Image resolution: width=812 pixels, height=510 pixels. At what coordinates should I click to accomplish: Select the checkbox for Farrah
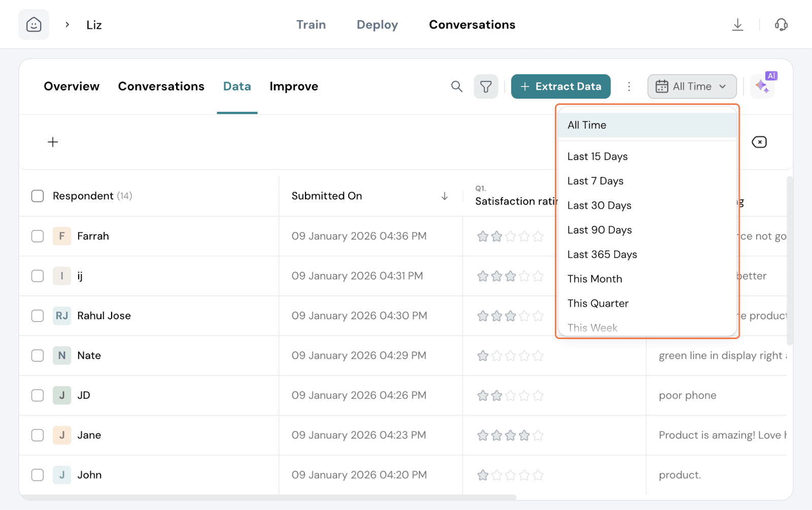pyautogui.click(x=38, y=236)
